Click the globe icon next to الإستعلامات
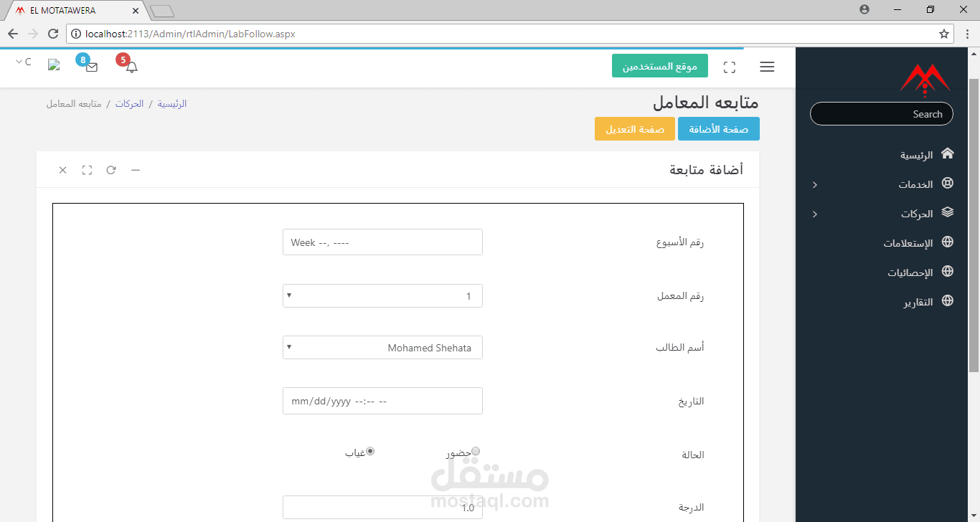The width and height of the screenshot is (980, 522). pos(947,242)
